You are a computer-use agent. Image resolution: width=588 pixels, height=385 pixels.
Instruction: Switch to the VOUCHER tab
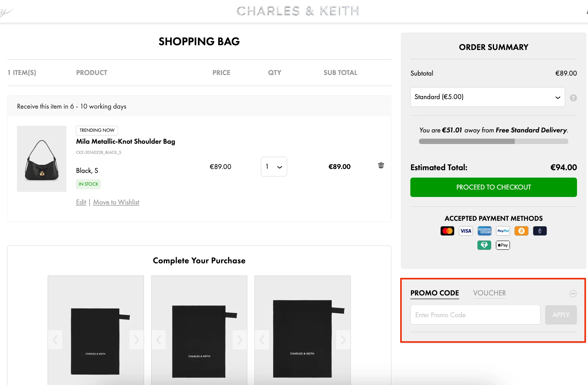[489, 293]
